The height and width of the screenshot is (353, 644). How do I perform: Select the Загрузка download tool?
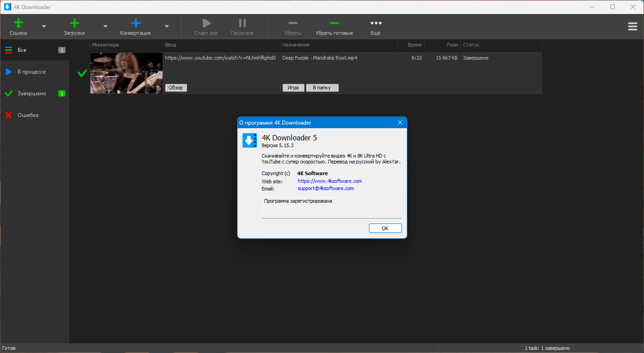click(74, 26)
